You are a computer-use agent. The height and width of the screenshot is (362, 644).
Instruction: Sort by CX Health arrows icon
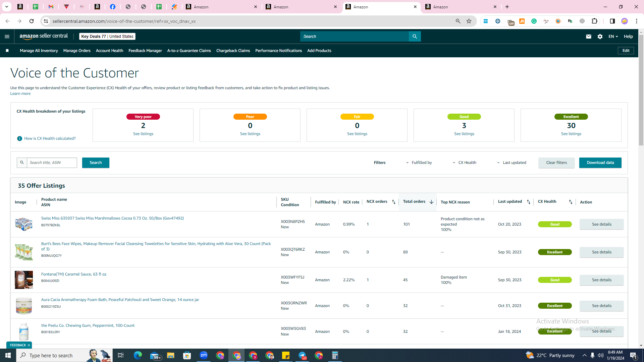point(571,202)
